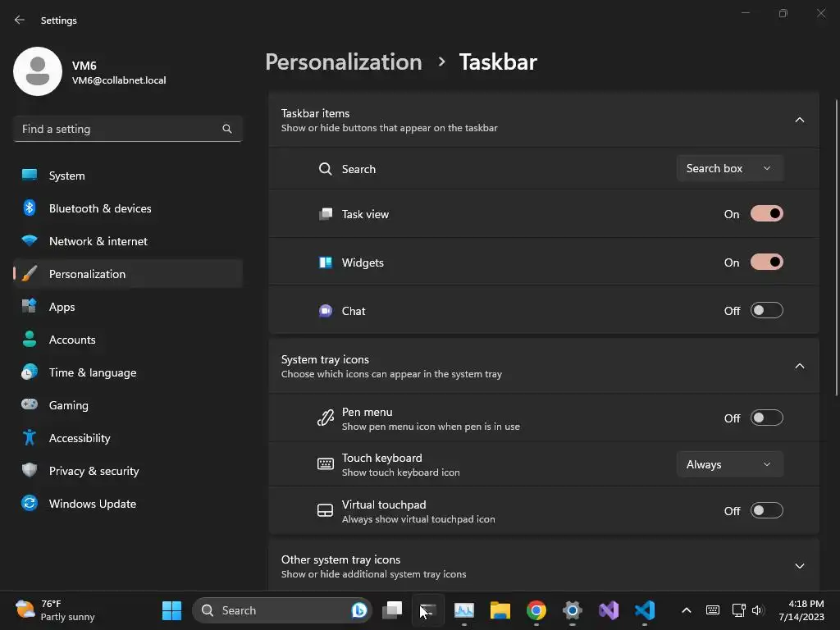Enable the Pen menu toggle
840x630 pixels.
click(x=767, y=418)
